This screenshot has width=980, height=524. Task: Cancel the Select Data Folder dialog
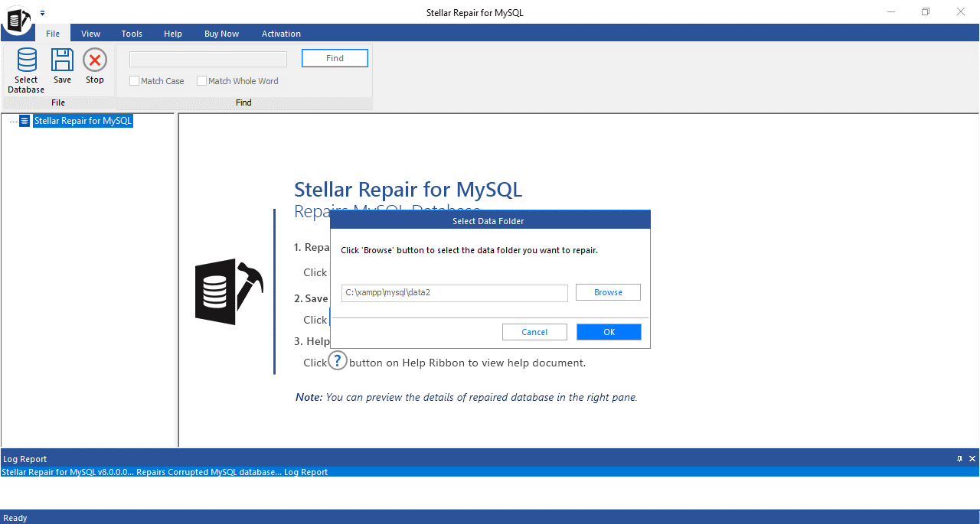(x=534, y=331)
